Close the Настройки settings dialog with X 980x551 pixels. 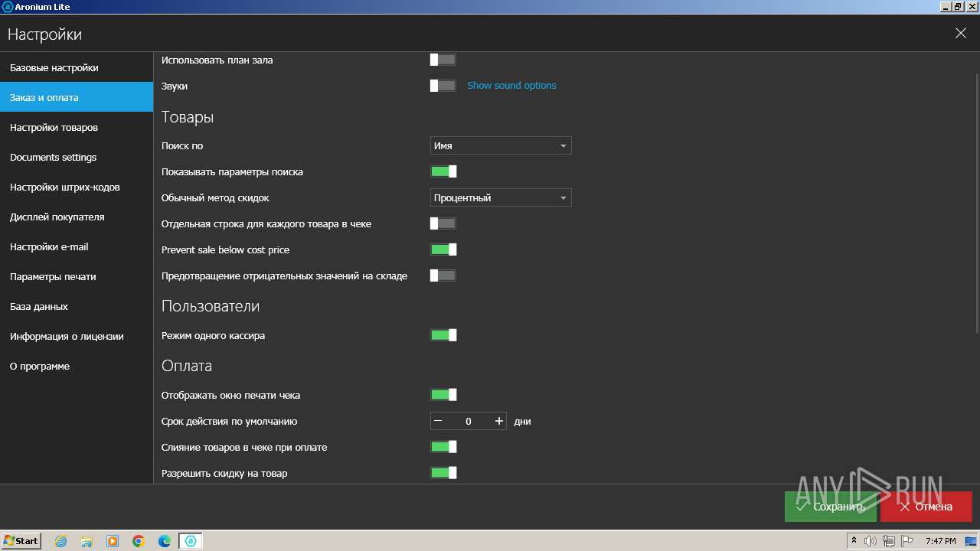(x=961, y=34)
